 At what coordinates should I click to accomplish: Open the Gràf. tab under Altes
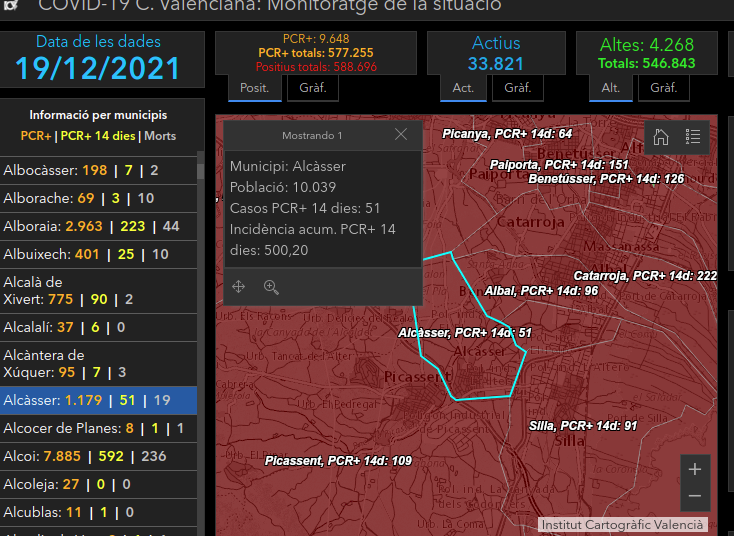[x=664, y=88]
